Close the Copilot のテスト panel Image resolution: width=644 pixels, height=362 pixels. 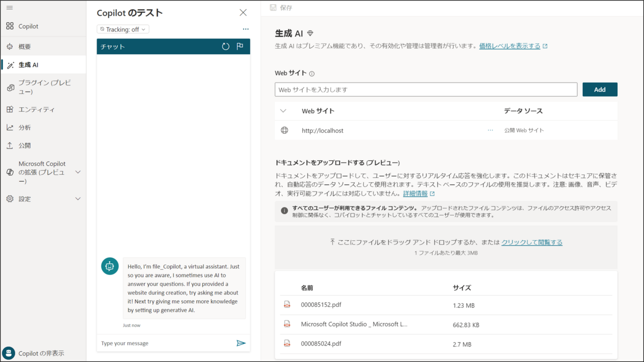pyautogui.click(x=243, y=13)
